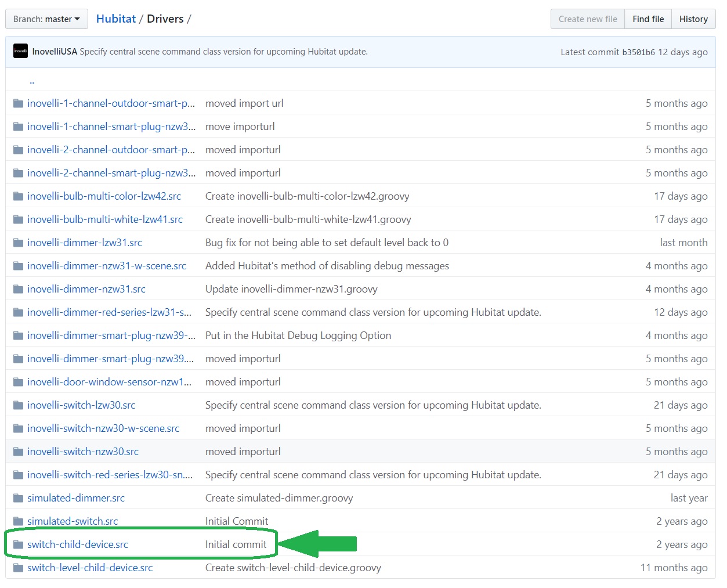727x588 pixels.
Task: Open the InovelliUSA author profile link
Action: click(55, 52)
